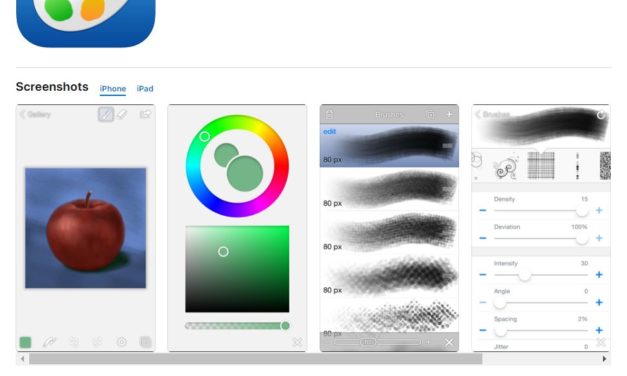627x376 pixels.
Task: Tap the share icon beside the eraser
Action: [145, 114]
